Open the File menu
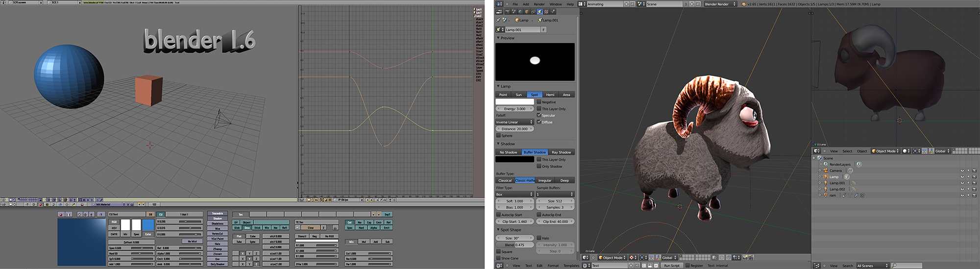This screenshot has width=980, height=269. [x=515, y=4]
